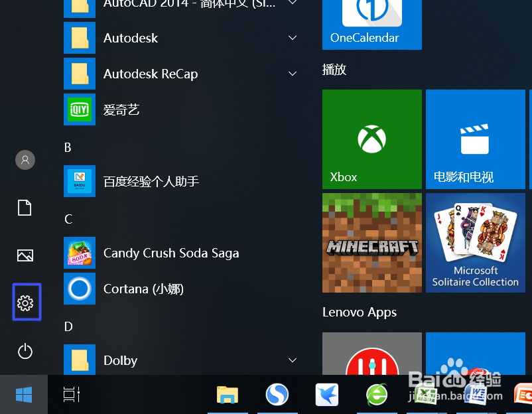
Task: Select the Candy Crush Soda Saga label
Action: 171,253
